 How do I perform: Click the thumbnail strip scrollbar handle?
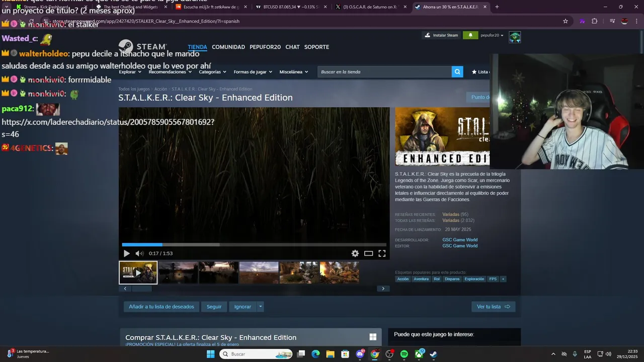pos(141,289)
